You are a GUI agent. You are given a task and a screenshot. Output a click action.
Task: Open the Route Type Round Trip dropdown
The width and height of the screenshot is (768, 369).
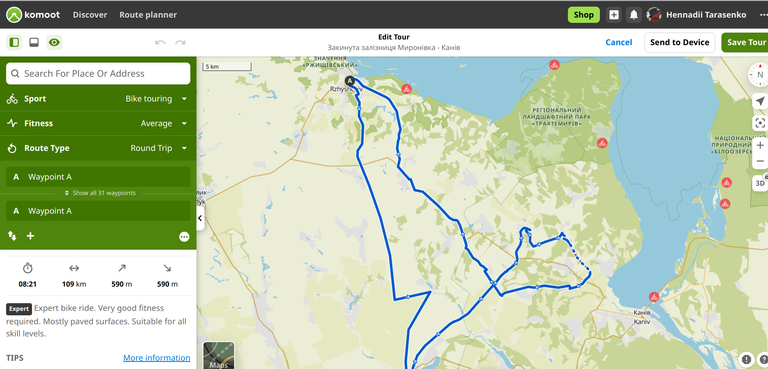[x=98, y=148]
